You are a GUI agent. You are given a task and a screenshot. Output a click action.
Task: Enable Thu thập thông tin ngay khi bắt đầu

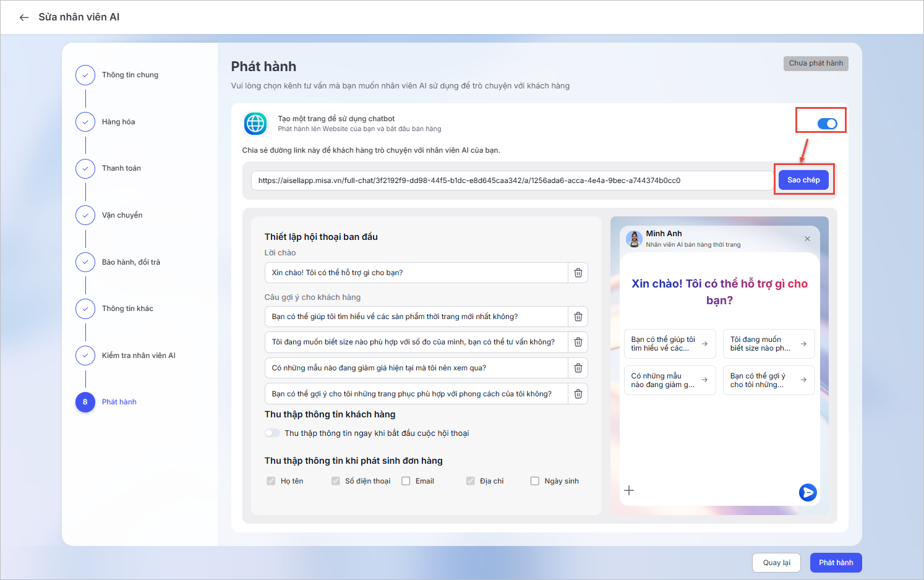tap(272, 433)
